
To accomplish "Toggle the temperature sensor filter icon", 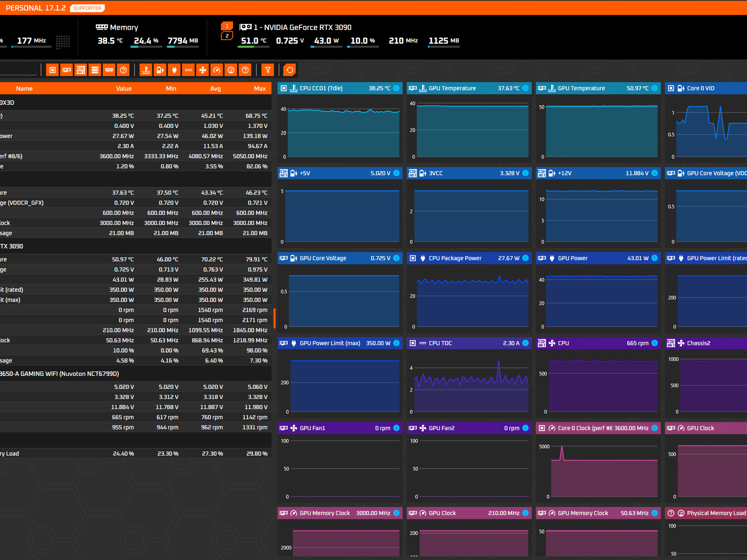I will click(x=146, y=70).
